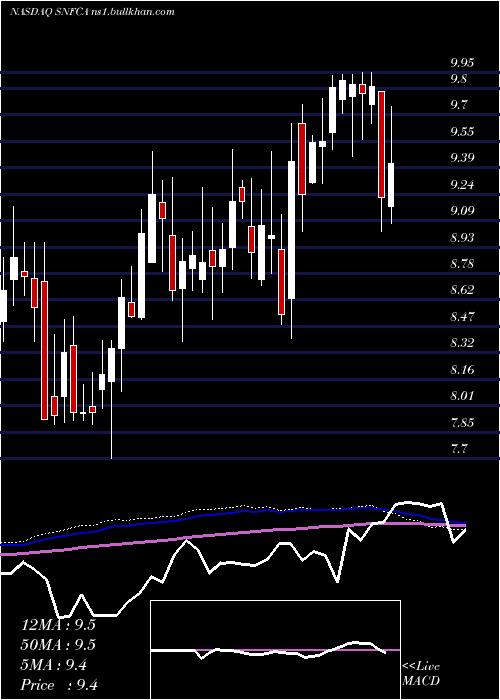Click the <<Live MACD label
The width and height of the screenshot is (500, 700).
point(421,674)
